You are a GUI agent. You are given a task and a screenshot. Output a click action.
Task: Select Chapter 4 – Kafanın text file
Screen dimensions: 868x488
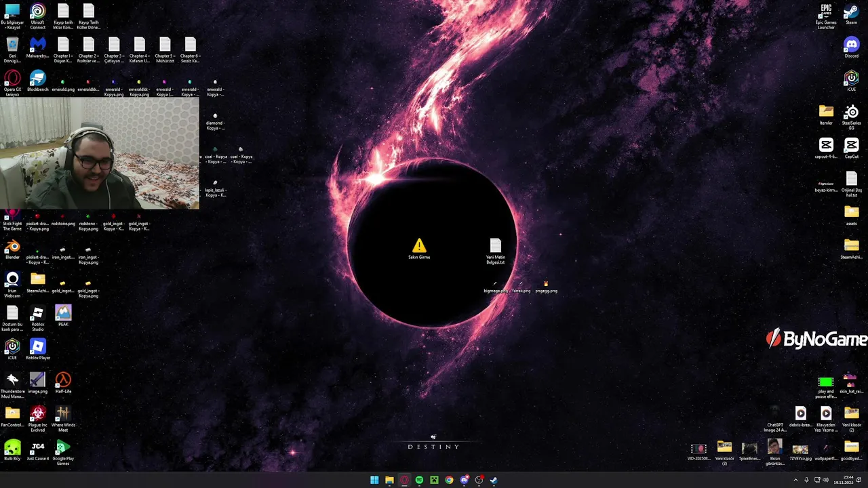pos(139,49)
